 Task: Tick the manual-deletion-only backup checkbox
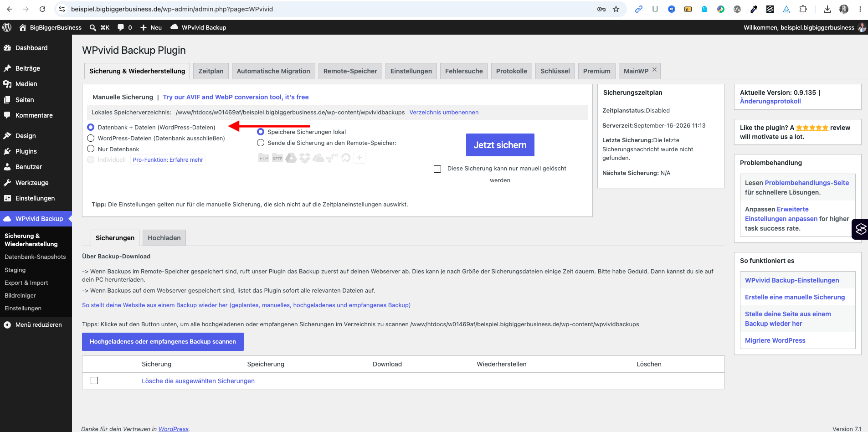[x=437, y=169]
